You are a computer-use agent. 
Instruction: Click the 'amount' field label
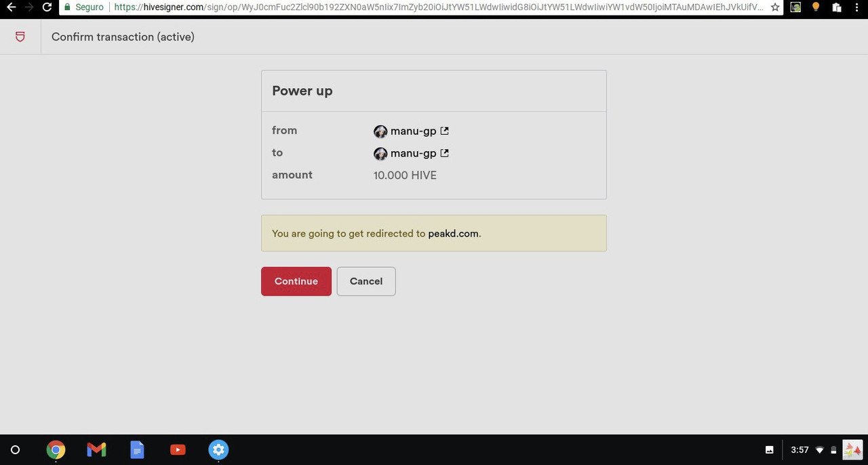(292, 175)
